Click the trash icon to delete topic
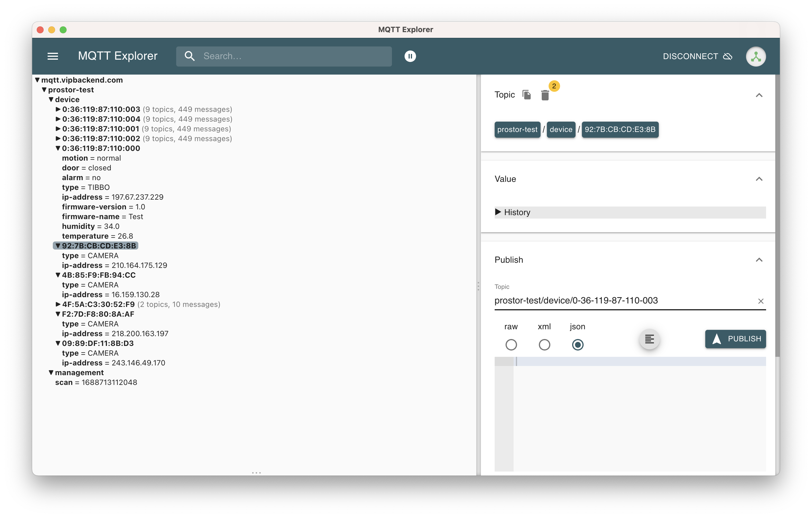Viewport: 812px width, 518px height. point(545,96)
